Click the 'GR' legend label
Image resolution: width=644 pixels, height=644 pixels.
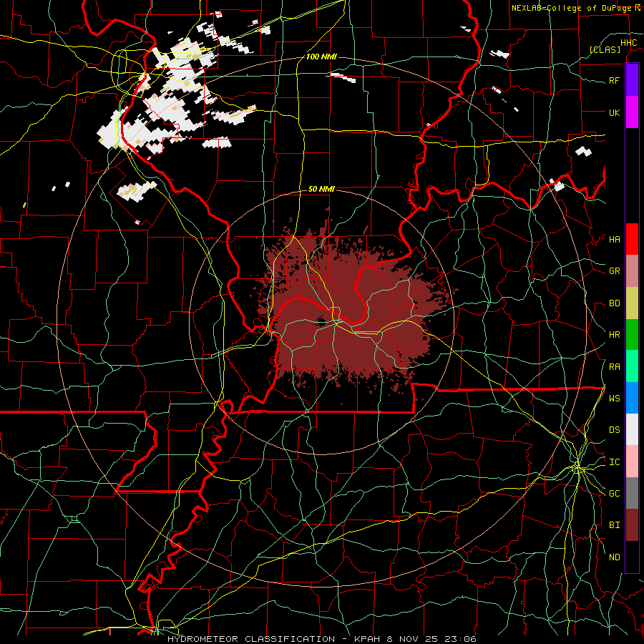pos(615,271)
